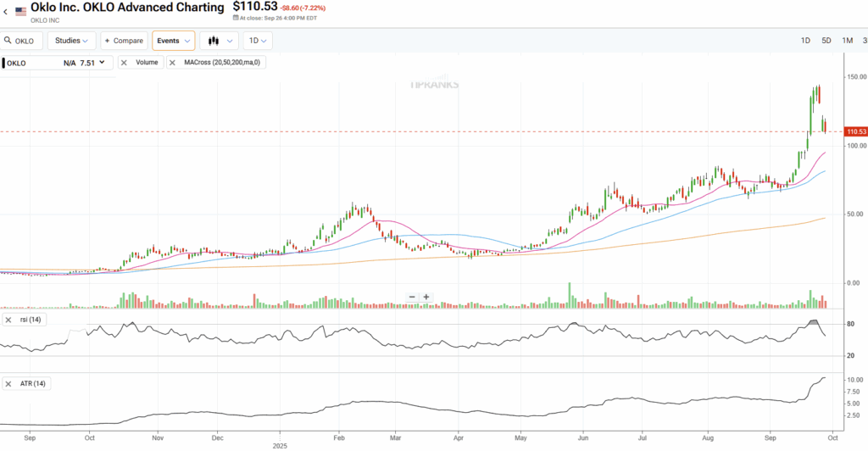Click the rsi (14) label
Image resolution: width=868 pixels, height=451 pixels.
[x=31, y=320]
